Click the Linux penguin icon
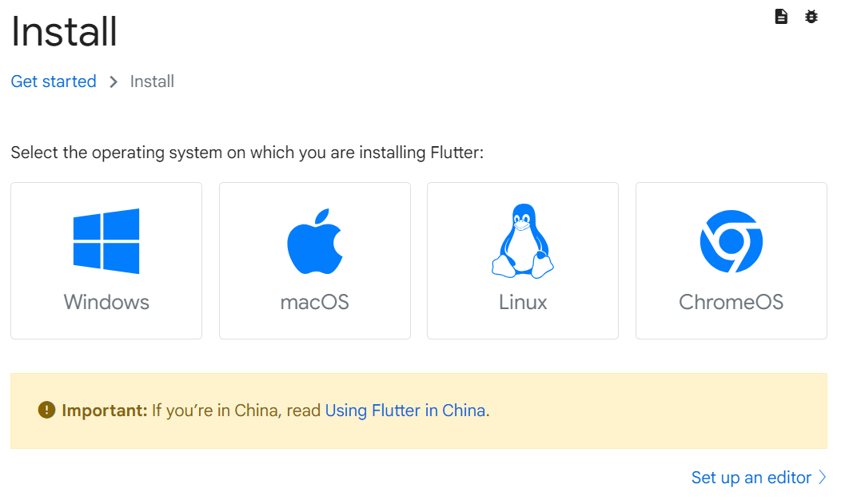This screenshot has width=853, height=504. (523, 241)
